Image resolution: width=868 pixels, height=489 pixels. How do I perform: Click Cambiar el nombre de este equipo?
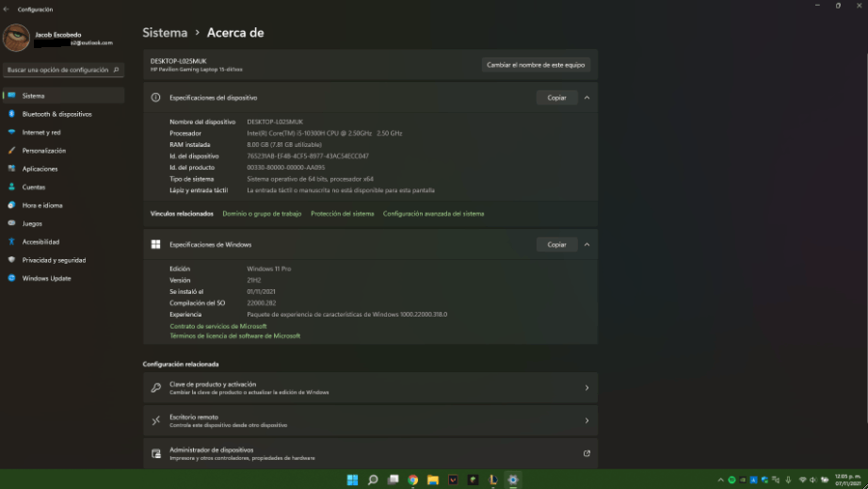(536, 65)
